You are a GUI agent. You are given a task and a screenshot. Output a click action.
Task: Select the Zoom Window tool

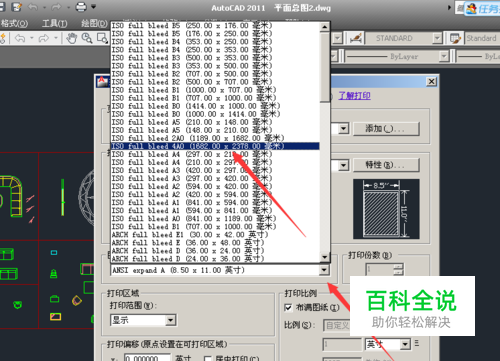[103, 38]
